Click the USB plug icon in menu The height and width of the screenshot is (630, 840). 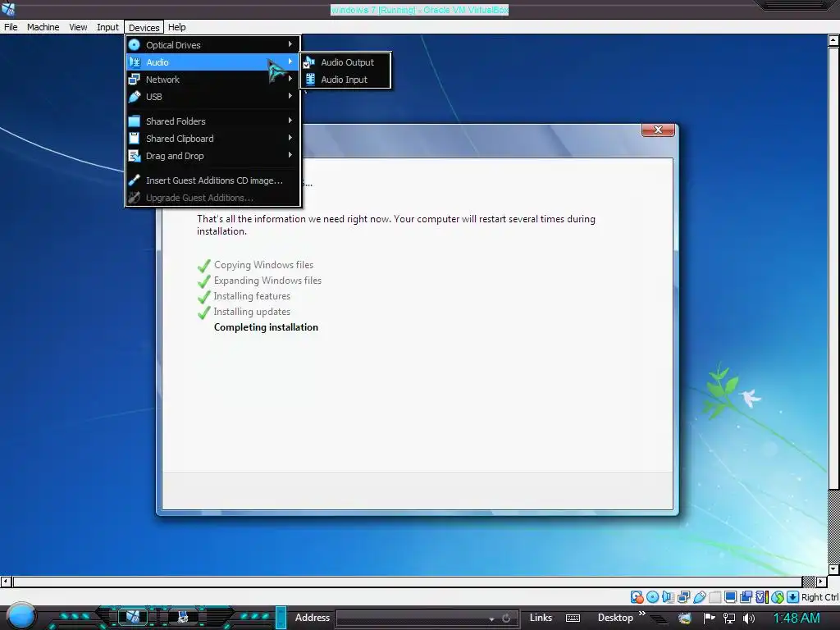(x=135, y=97)
